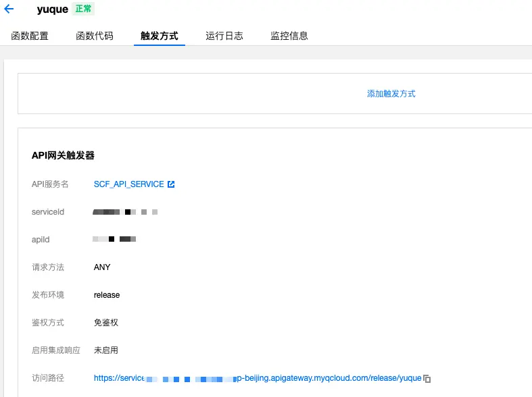Copy the access path URL with copy icon
Screen dimensions: 532x397
(x=427, y=378)
